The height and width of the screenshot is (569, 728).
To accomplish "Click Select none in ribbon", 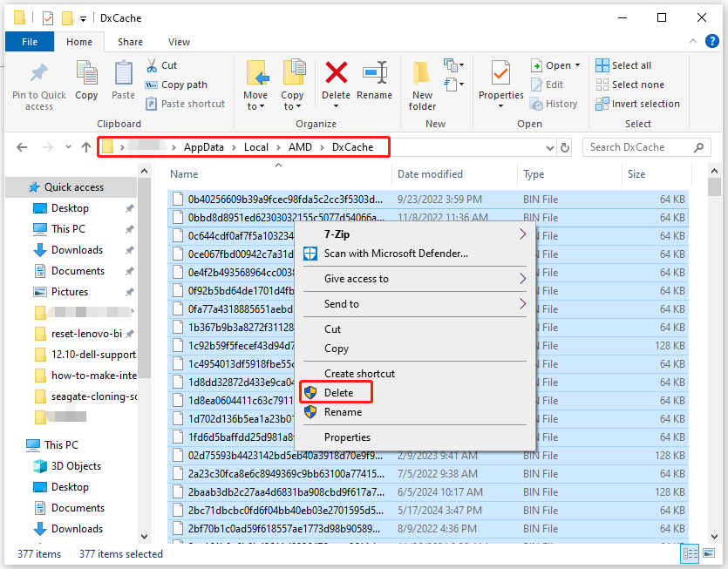I will click(x=630, y=85).
